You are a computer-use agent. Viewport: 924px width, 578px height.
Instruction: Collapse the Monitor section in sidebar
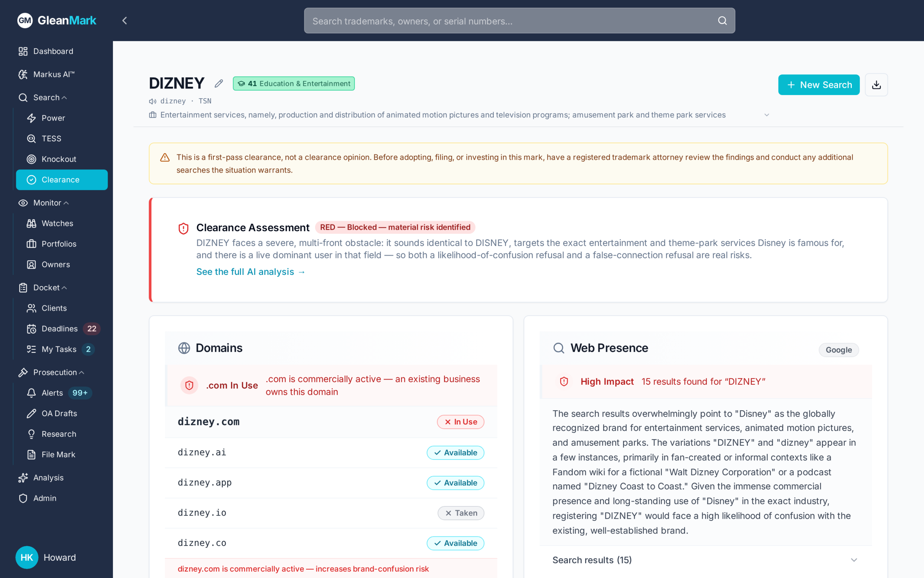pos(66,203)
